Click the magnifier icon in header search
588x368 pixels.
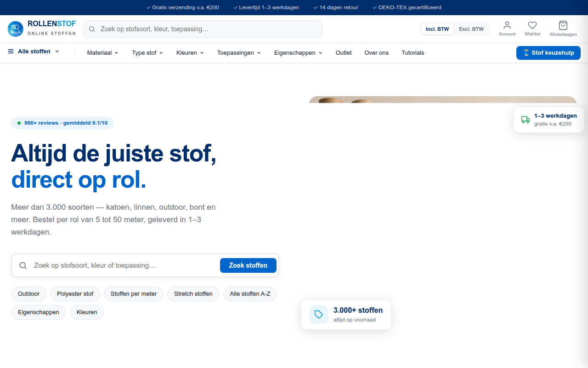pyautogui.click(x=92, y=29)
